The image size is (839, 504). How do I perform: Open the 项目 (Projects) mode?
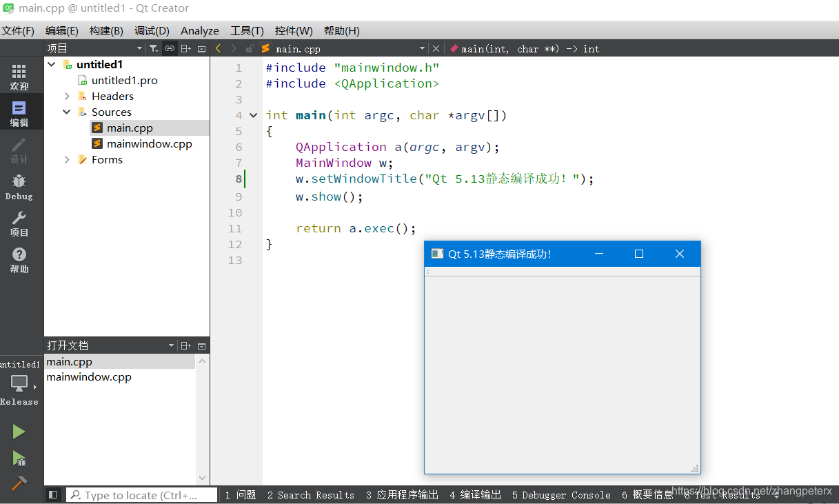[x=19, y=223]
